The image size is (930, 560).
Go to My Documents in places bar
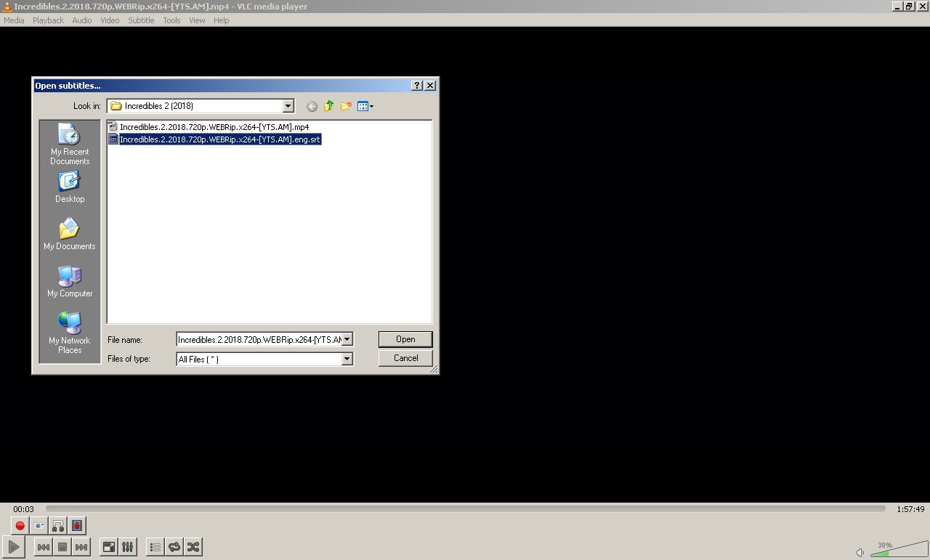(70, 234)
